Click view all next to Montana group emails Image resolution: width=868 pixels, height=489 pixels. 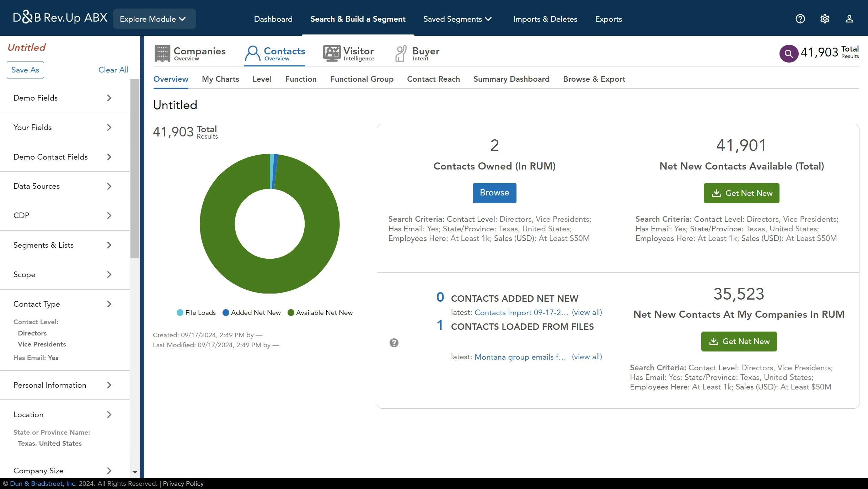(587, 357)
